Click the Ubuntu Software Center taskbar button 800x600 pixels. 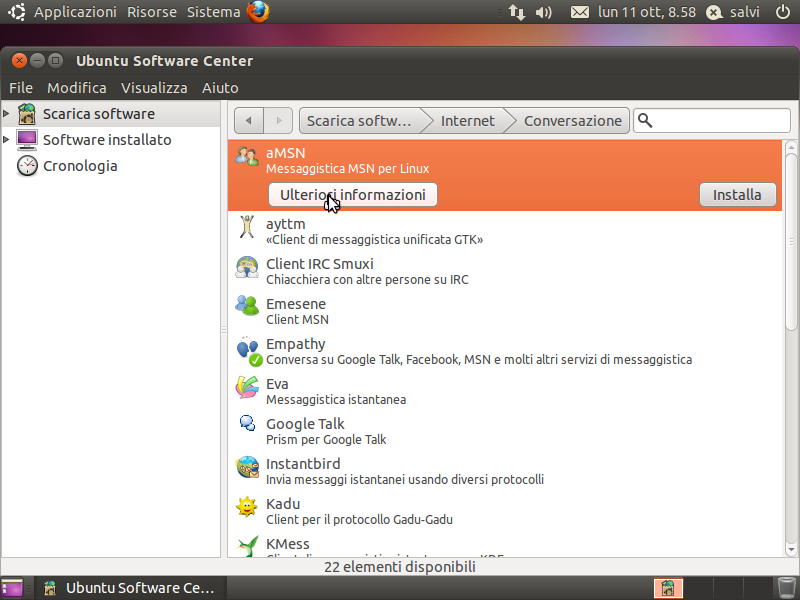pos(130,588)
